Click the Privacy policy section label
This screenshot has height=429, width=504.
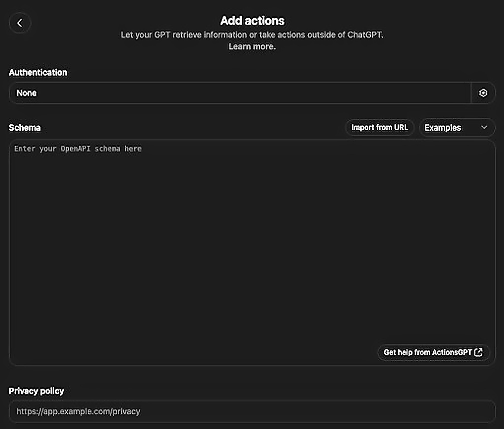[36, 391]
